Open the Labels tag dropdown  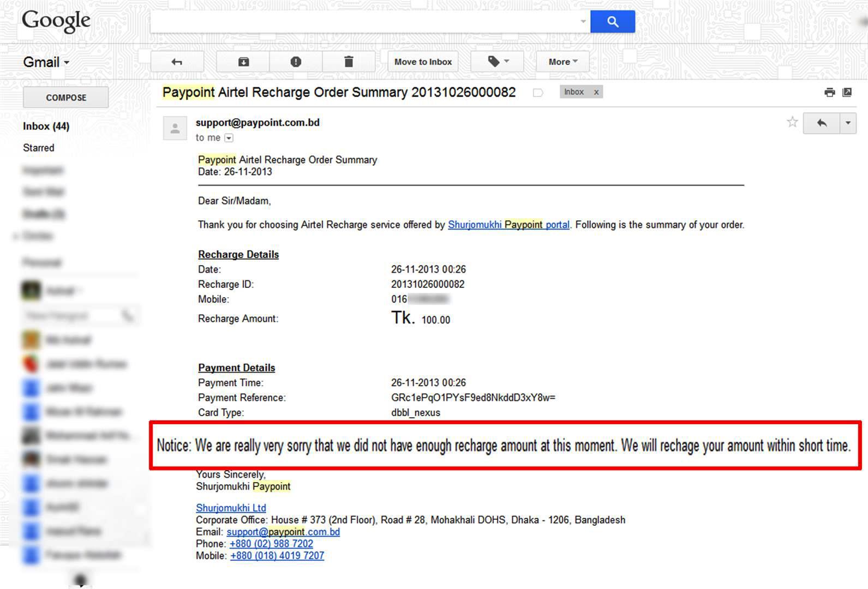497,62
